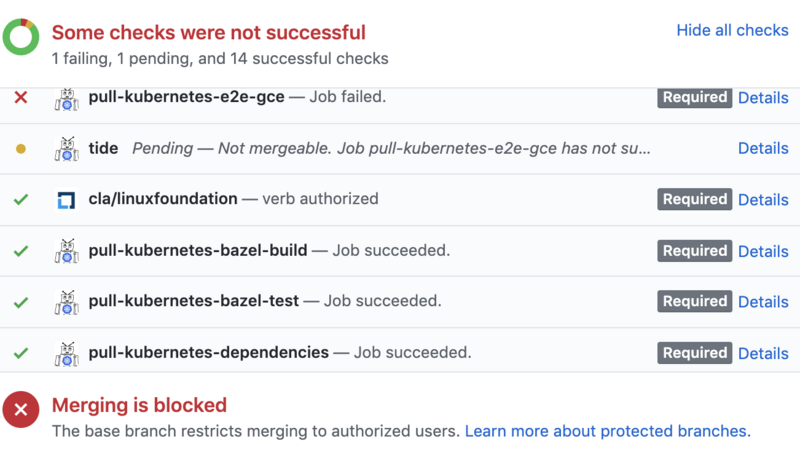Click the pull-kubernetes-bazel-build bot avatar

(x=66, y=251)
